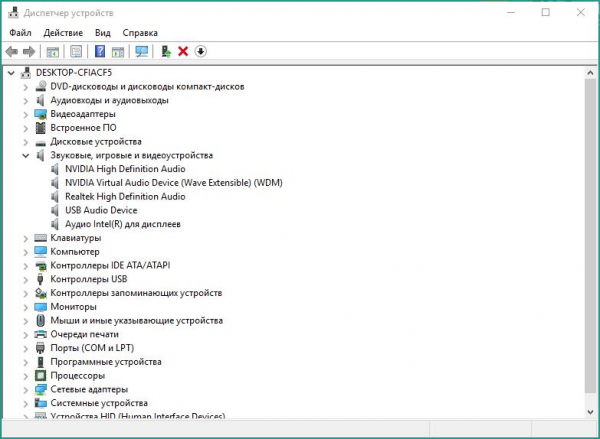Expand the Мониторы category arrow
Screen dimensions: 600x439
point(26,307)
